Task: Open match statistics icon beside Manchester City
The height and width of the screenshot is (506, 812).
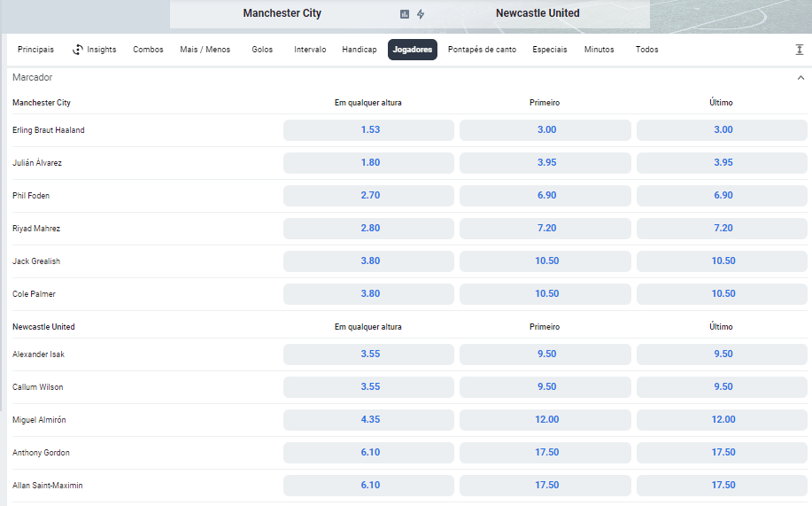Action: pos(405,14)
